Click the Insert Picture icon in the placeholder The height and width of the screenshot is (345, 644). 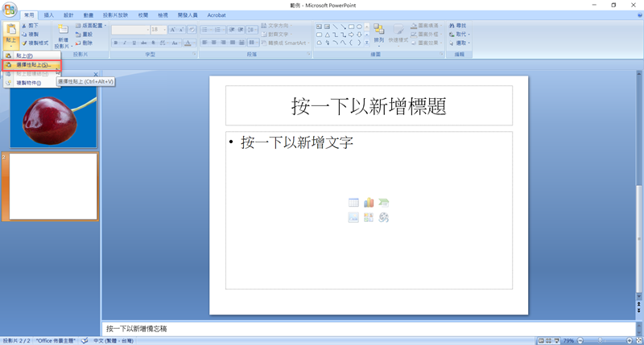(x=353, y=217)
